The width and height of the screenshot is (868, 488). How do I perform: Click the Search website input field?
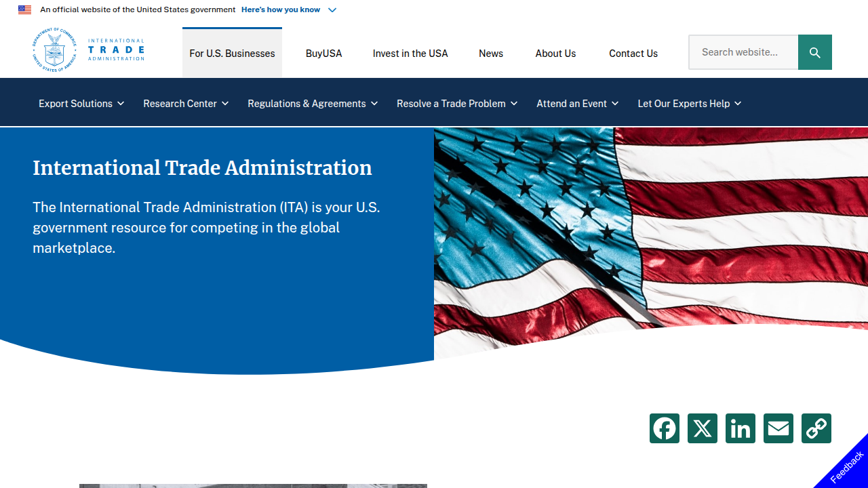click(743, 52)
